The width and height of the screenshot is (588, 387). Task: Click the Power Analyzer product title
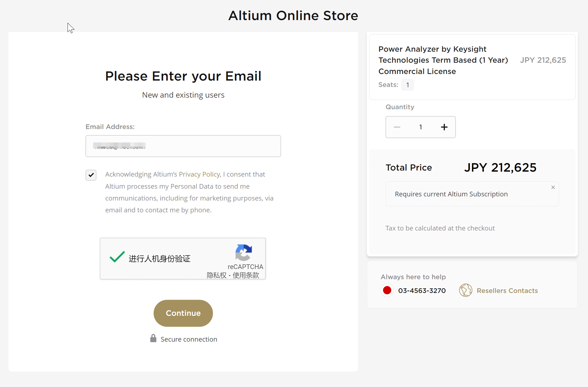(443, 60)
